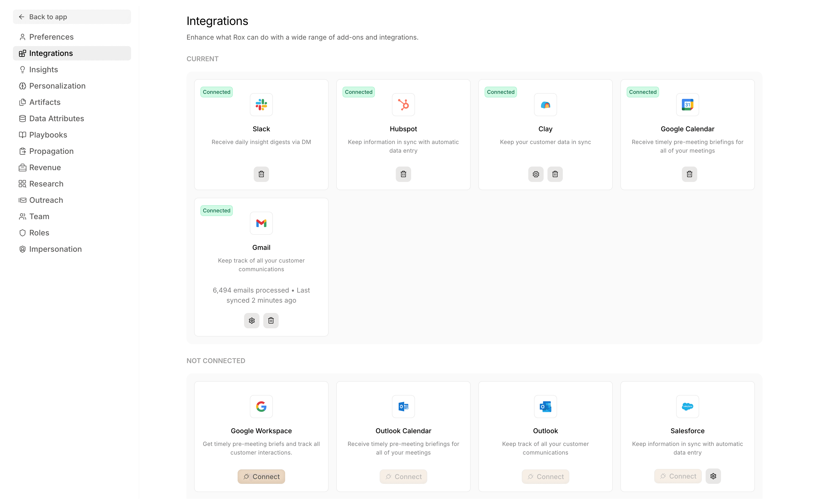The width and height of the screenshot is (817, 504).
Task: Delete the Gmail integration
Action: point(271,320)
